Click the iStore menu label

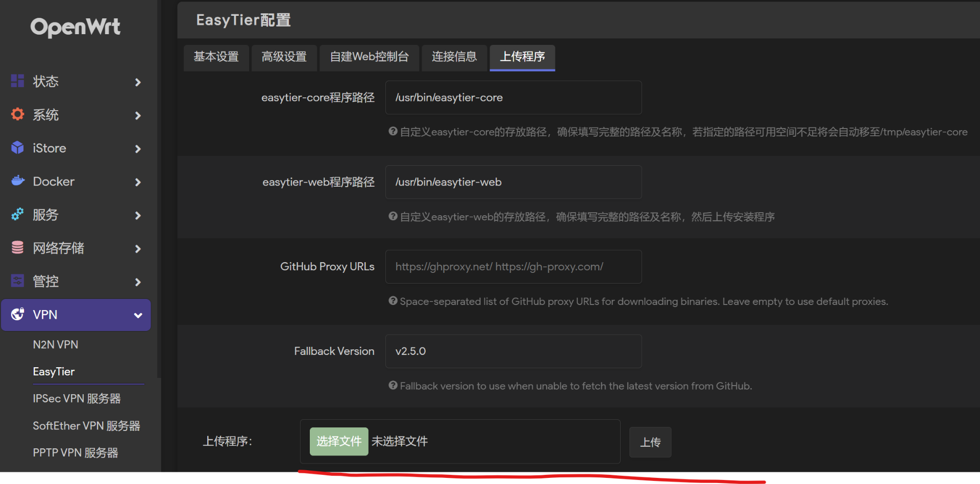pos(50,148)
